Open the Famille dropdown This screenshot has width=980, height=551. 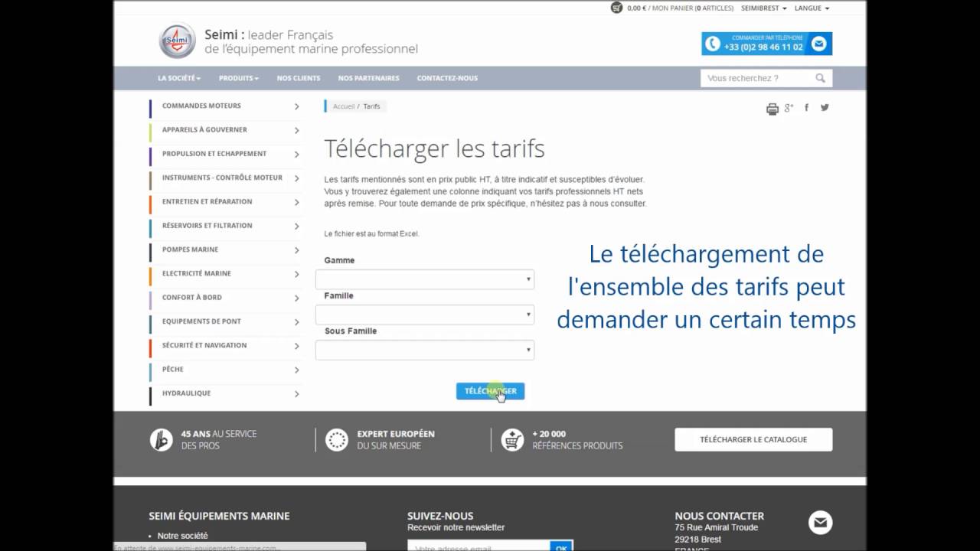click(x=425, y=315)
